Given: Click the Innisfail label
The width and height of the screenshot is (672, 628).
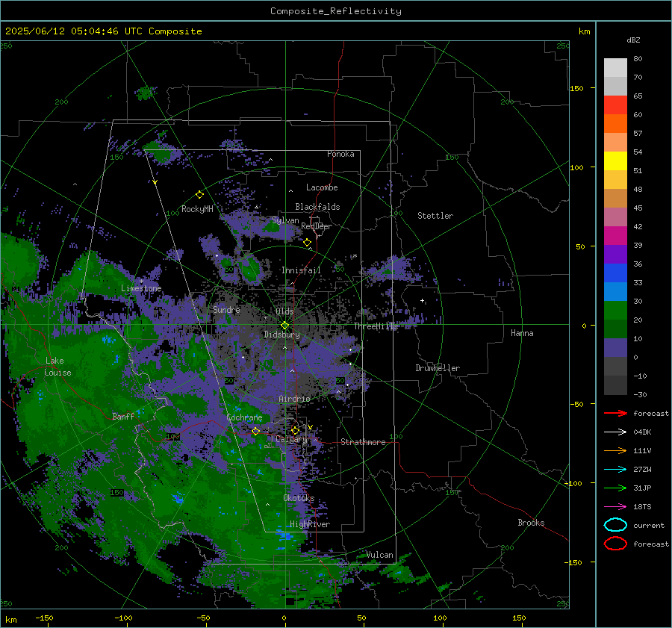Looking at the screenshot, I should pyautogui.click(x=301, y=270).
